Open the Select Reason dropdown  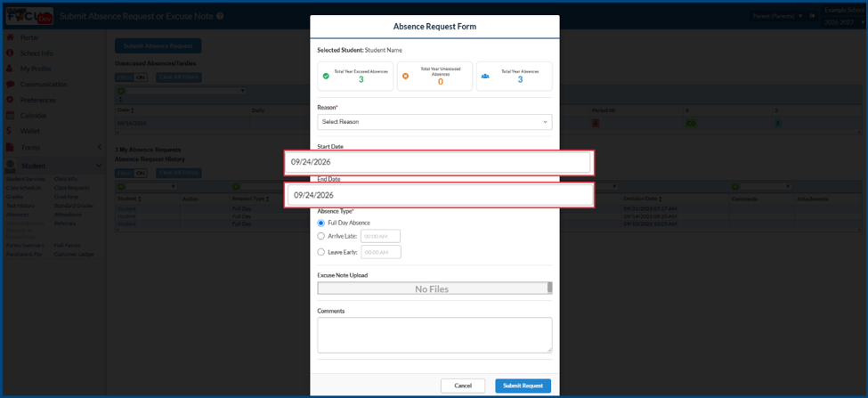point(434,122)
